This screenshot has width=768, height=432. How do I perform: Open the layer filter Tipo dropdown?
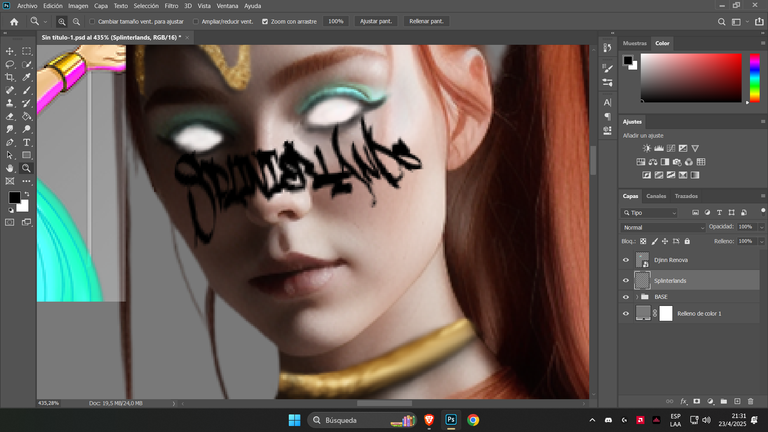(649, 213)
